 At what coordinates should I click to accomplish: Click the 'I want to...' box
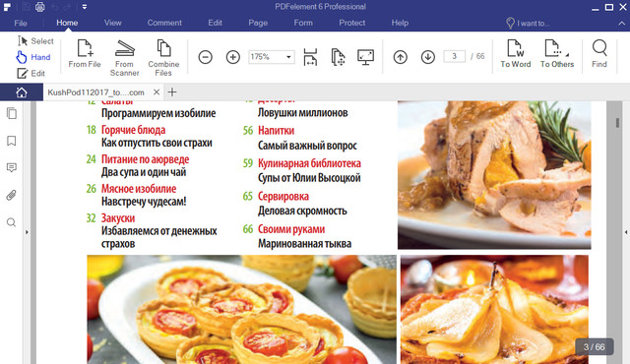click(x=528, y=24)
